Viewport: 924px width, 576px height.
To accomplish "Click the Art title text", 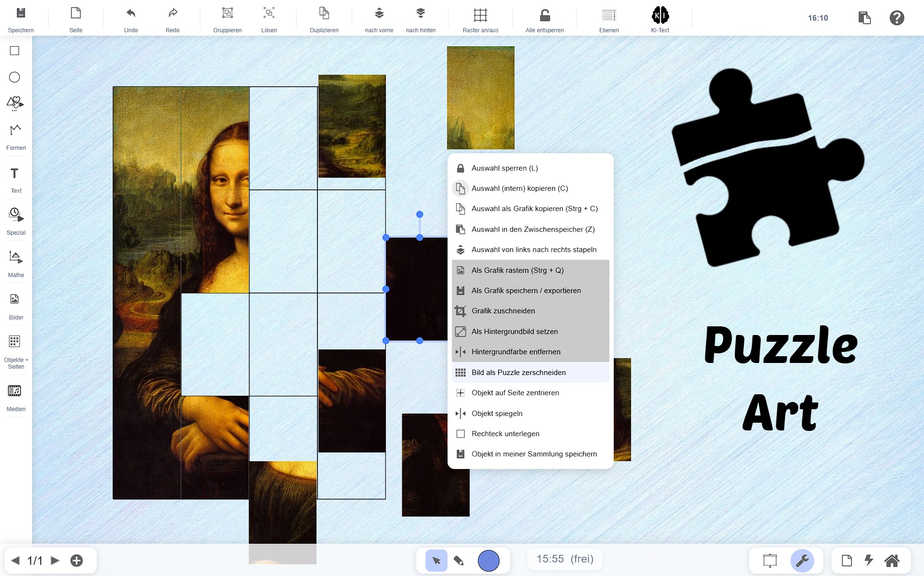I will click(780, 413).
